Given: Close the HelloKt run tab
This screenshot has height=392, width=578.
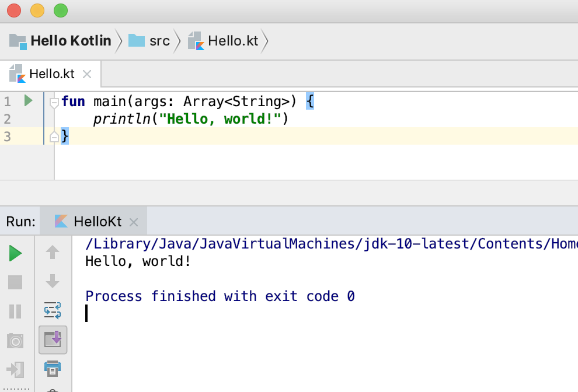Looking at the screenshot, I should click(134, 222).
